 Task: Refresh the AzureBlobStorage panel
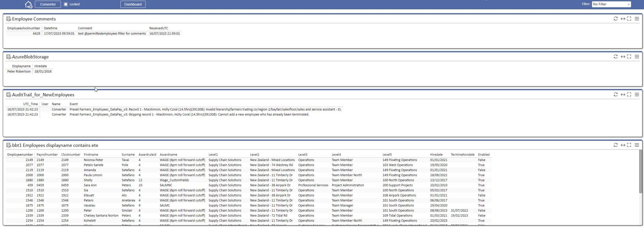616,57
